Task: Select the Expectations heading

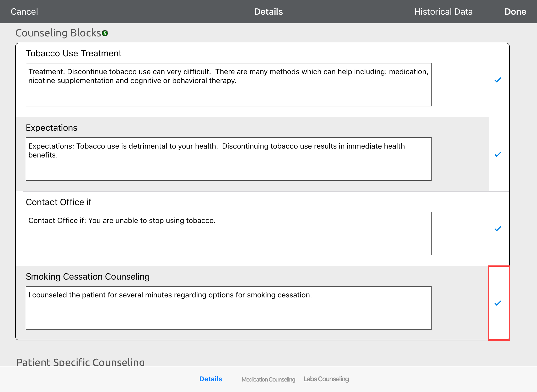Action: [52, 128]
